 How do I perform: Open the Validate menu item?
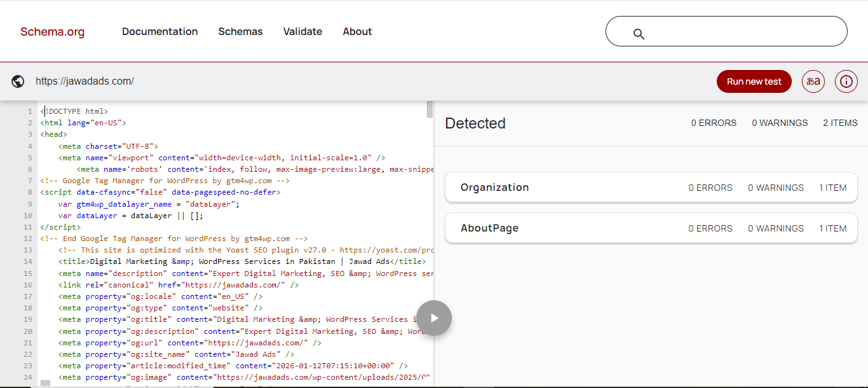pyautogui.click(x=302, y=32)
